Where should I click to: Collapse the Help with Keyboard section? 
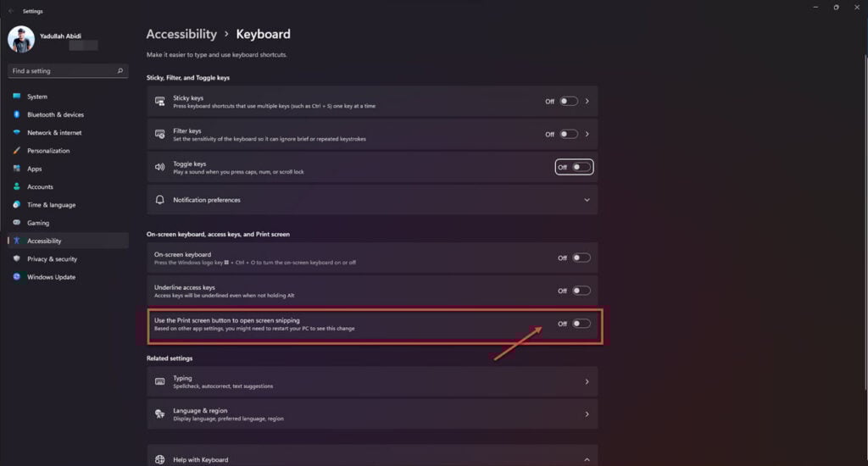(587, 459)
